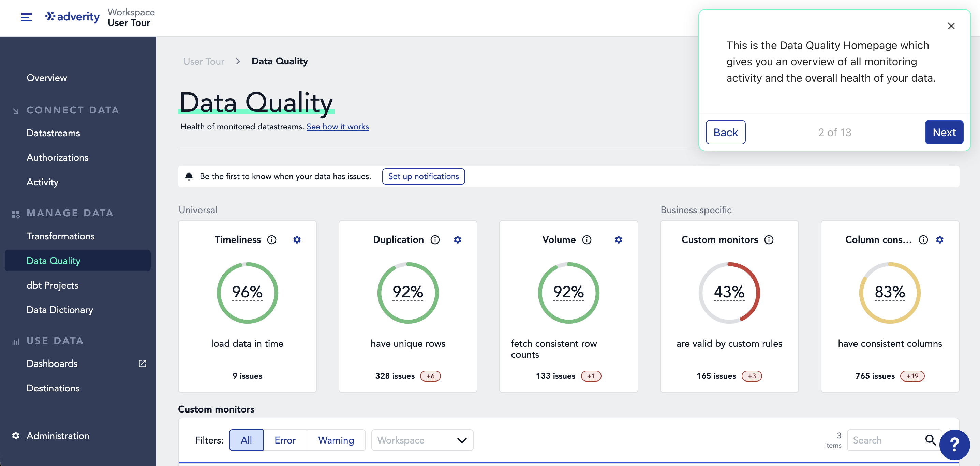Click the Column consistency 83% progress ring
Viewport: 980px width, 466px height.
click(890, 293)
